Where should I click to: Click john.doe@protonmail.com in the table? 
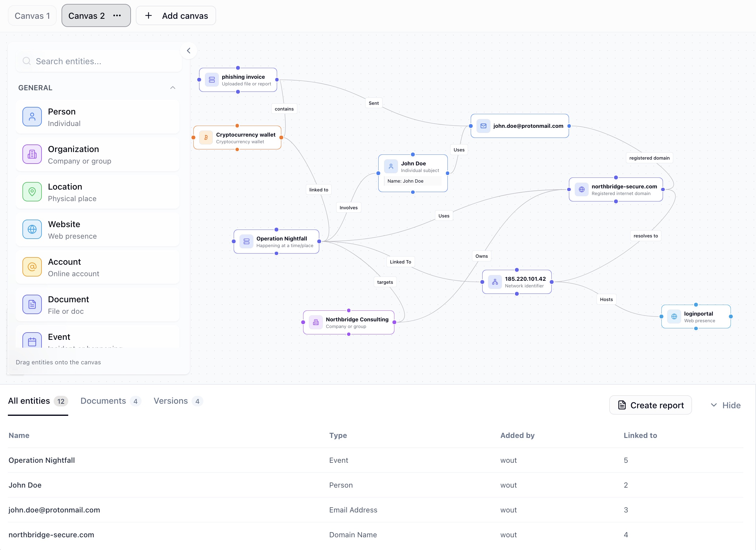tap(54, 510)
